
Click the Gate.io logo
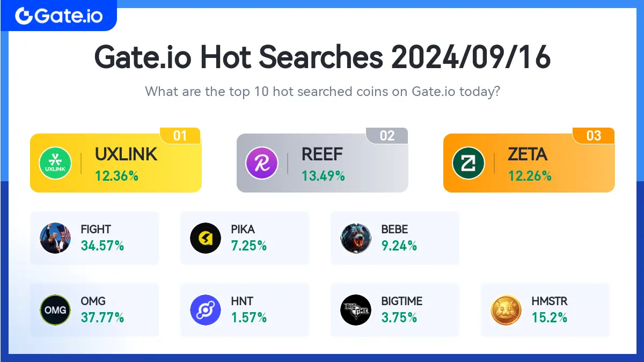point(58,16)
